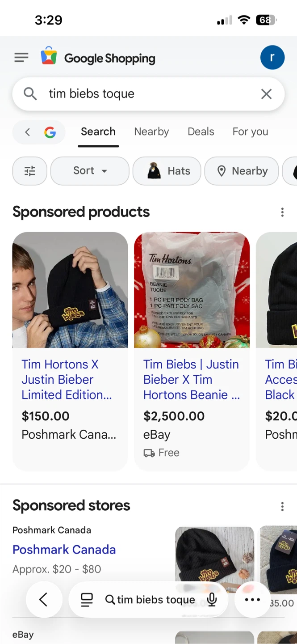Select the For you tab

click(x=250, y=131)
